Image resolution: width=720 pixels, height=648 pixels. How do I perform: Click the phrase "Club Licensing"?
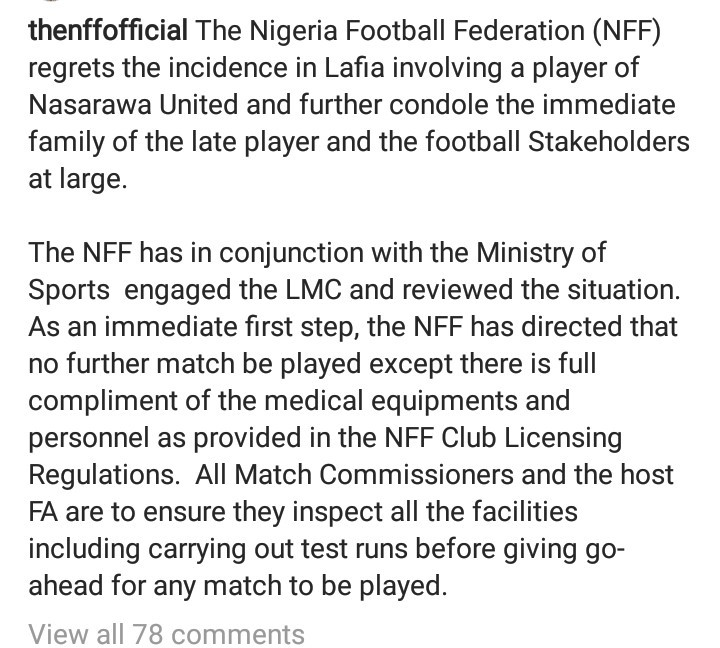pos(531,438)
